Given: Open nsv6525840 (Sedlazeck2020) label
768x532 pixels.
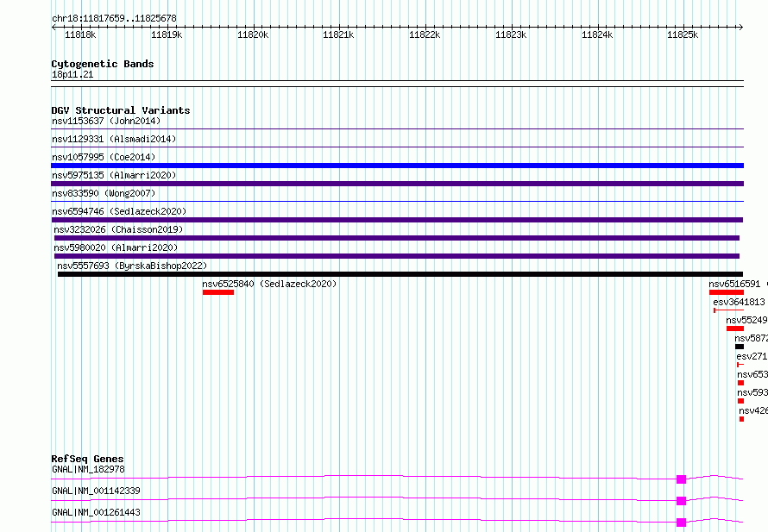Looking at the screenshot, I should pos(270,284).
